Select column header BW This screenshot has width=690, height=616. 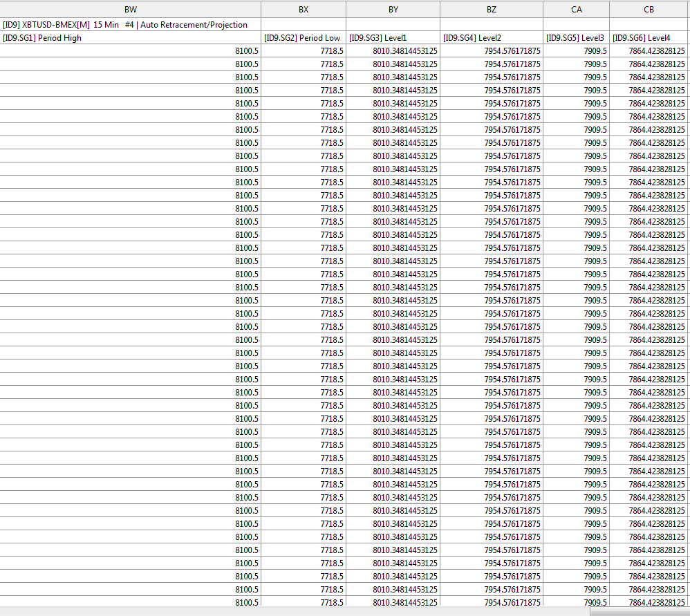pos(130,9)
